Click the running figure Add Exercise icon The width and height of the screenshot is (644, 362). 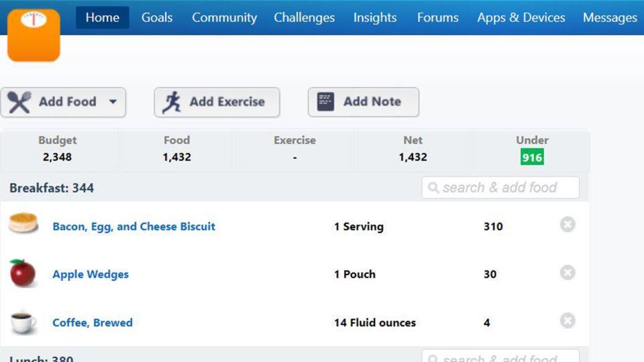tap(172, 102)
